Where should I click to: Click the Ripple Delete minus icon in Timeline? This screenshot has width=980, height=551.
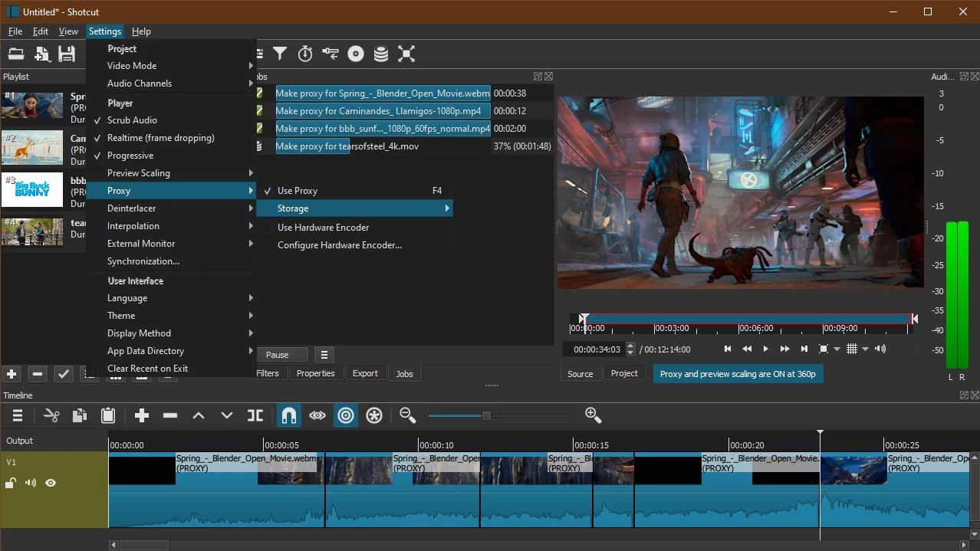point(170,415)
